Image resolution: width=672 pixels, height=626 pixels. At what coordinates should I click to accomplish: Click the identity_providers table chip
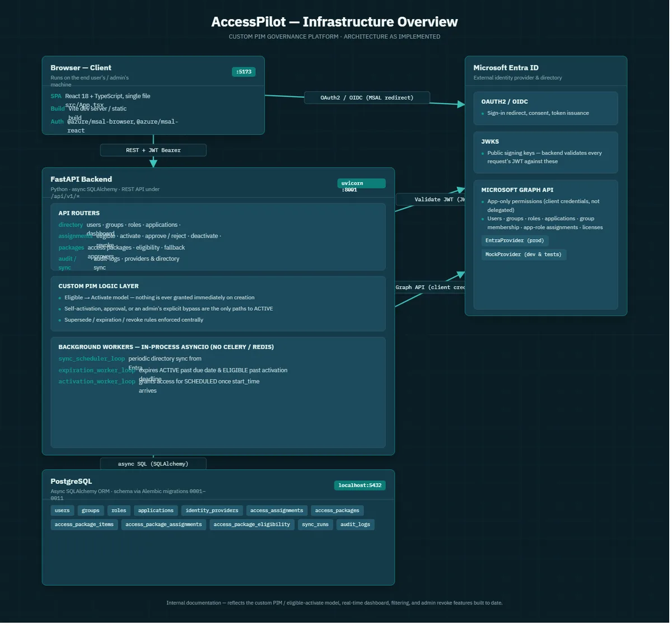click(212, 511)
